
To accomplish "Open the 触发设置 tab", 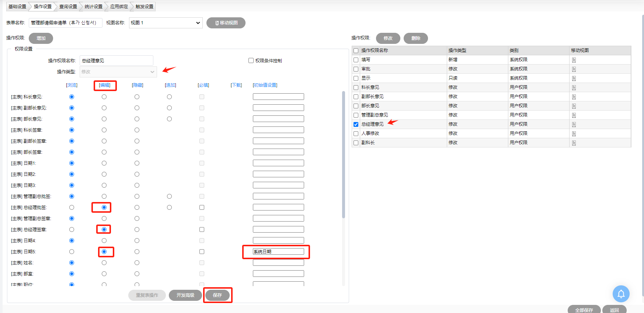I will point(144,7).
